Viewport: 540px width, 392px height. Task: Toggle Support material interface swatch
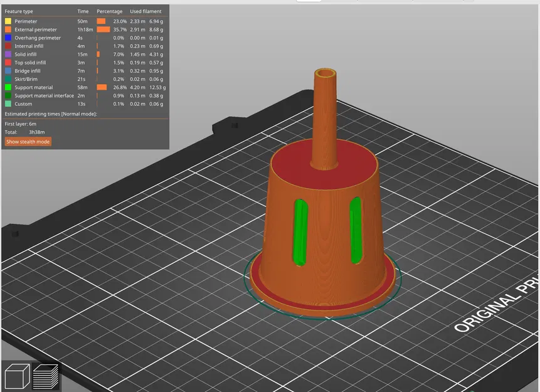click(8, 96)
